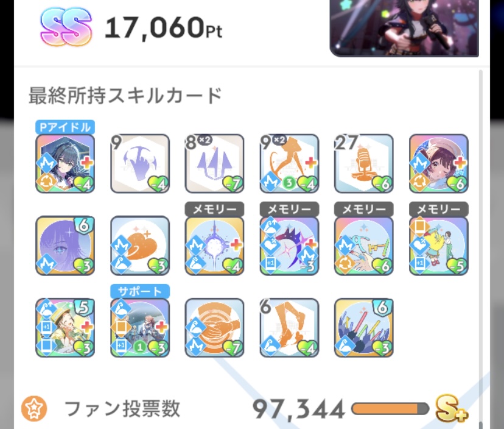Select the メモリー purple crescent card
This screenshot has width=504, height=429.
pos(289,246)
